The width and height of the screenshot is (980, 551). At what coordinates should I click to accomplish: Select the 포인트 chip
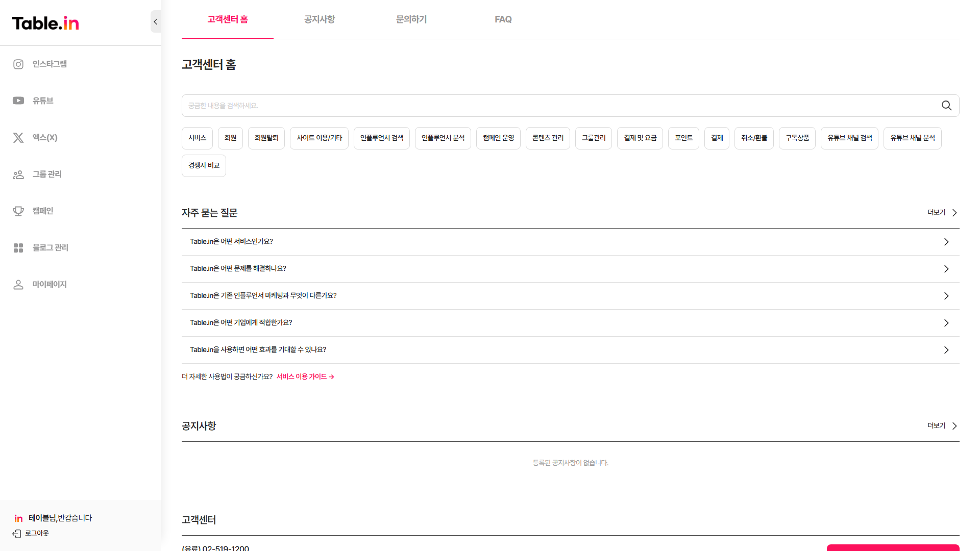tap(684, 138)
